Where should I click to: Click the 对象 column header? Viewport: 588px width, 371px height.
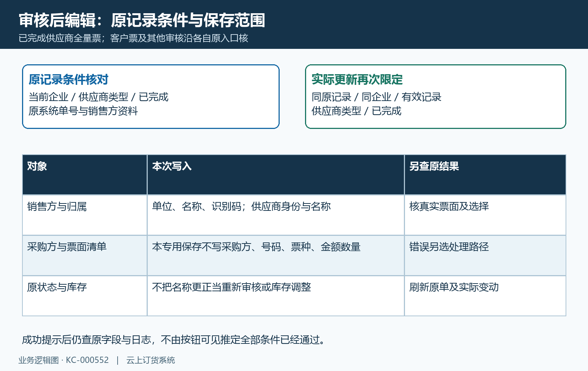click(x=85, y=174)
